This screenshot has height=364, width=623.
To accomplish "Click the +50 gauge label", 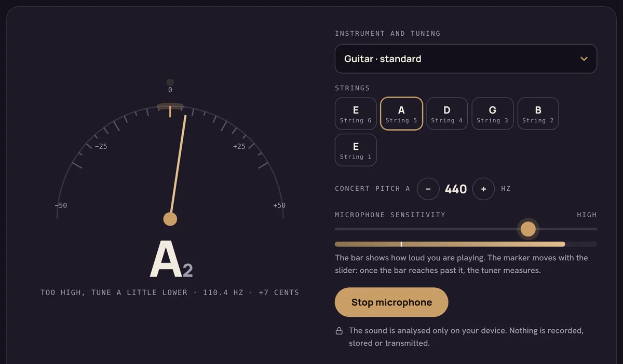I will tap(279, 205).
